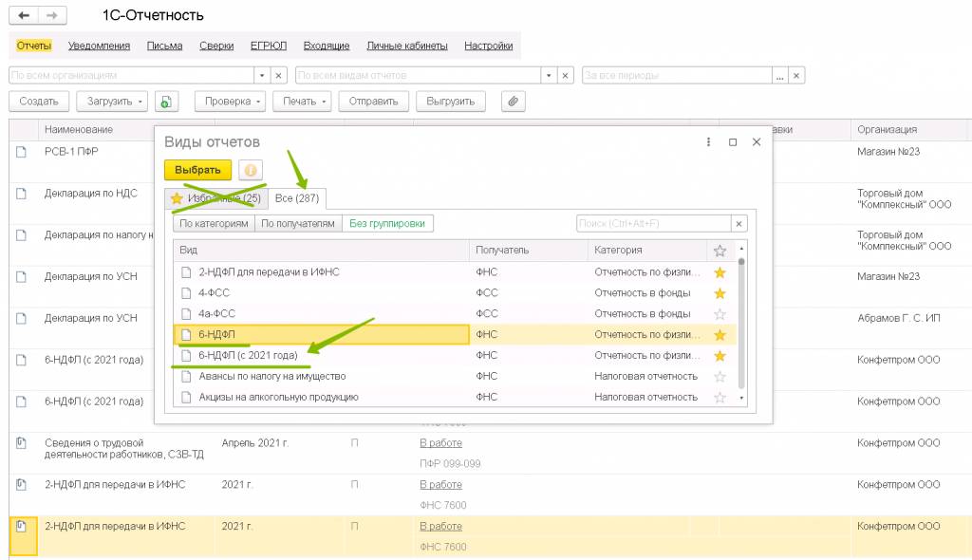Switch to Входящие section
The width and height of the screenshot is (972, 560).
(327, 46)
